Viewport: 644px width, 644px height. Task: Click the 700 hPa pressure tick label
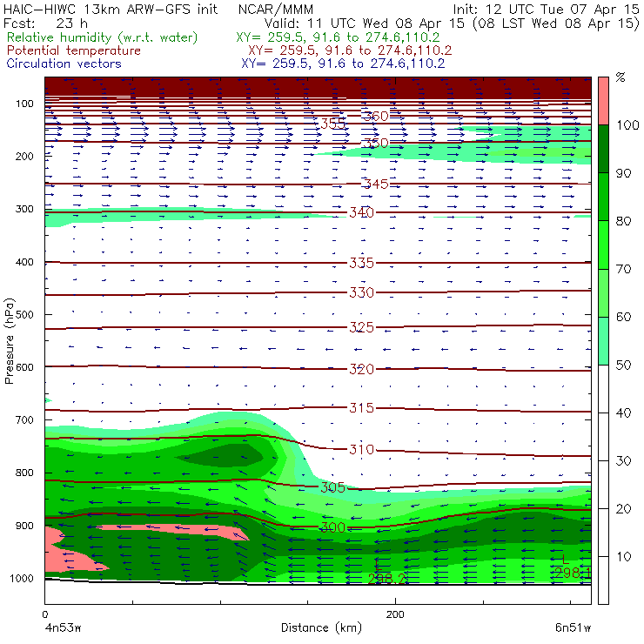pos(24,419)
